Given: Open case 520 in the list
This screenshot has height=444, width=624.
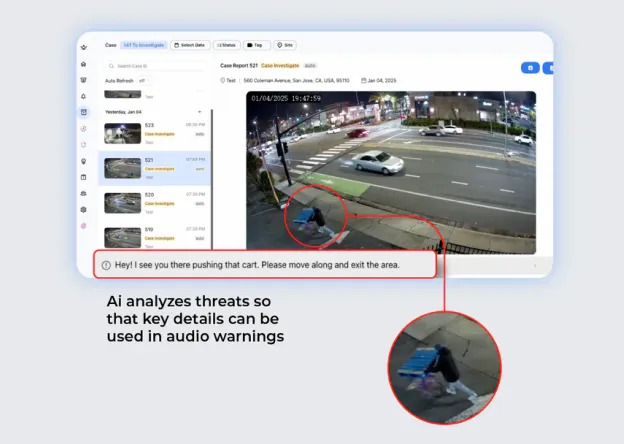Looking at the screenshot, I should tap(156, 201).
